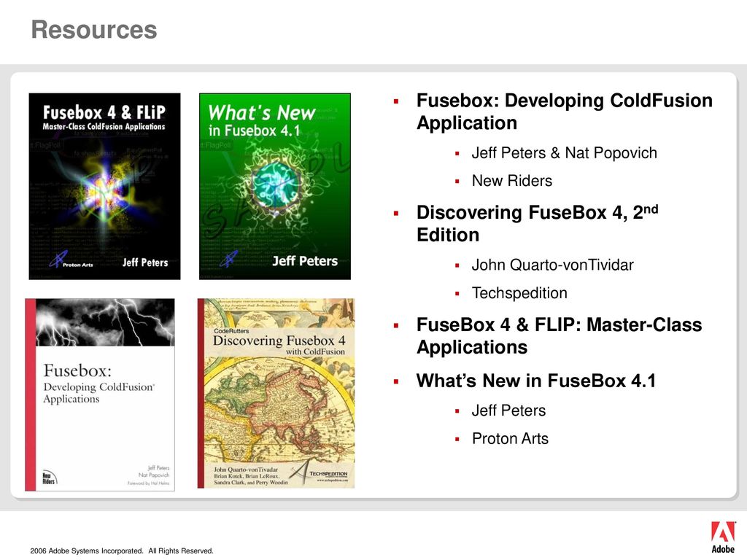Select 'FuseBox 4 & FLIP: Master-Class Applications' heading
The width and height of the screenshot is (747, 560).
(x=560, y=335)
